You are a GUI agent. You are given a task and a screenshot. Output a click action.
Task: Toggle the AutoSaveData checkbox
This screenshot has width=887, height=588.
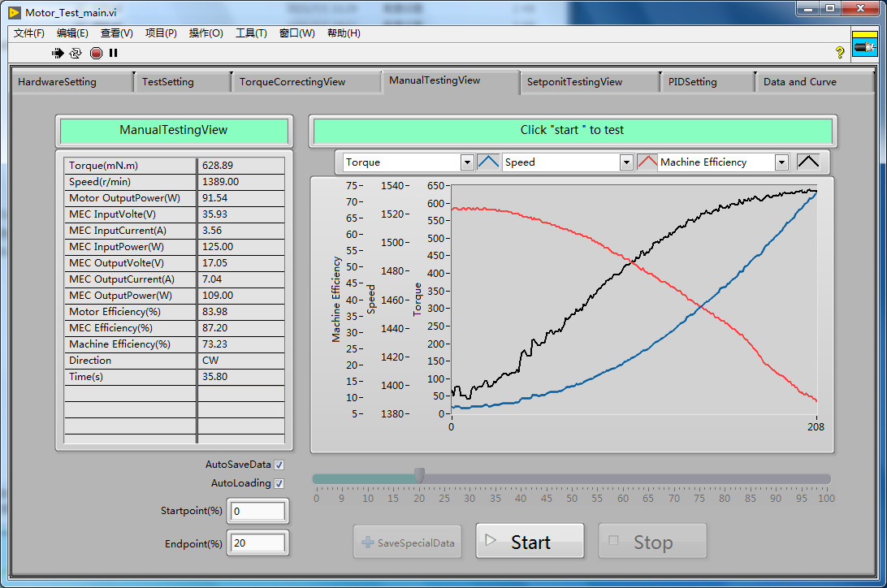[x=279, y=465]
